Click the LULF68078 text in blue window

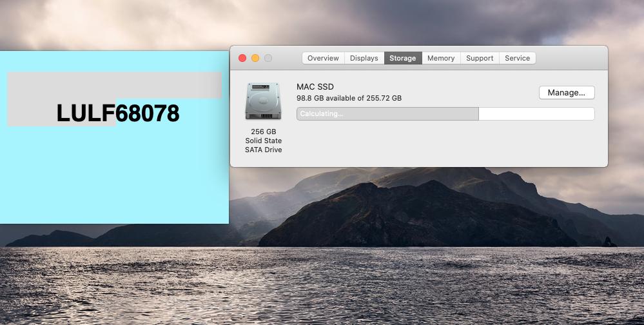click(x=118, y=113)
